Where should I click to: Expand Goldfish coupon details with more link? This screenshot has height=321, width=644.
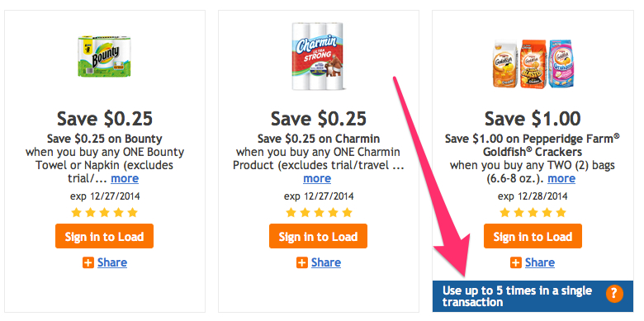click(x=561, y=178)
